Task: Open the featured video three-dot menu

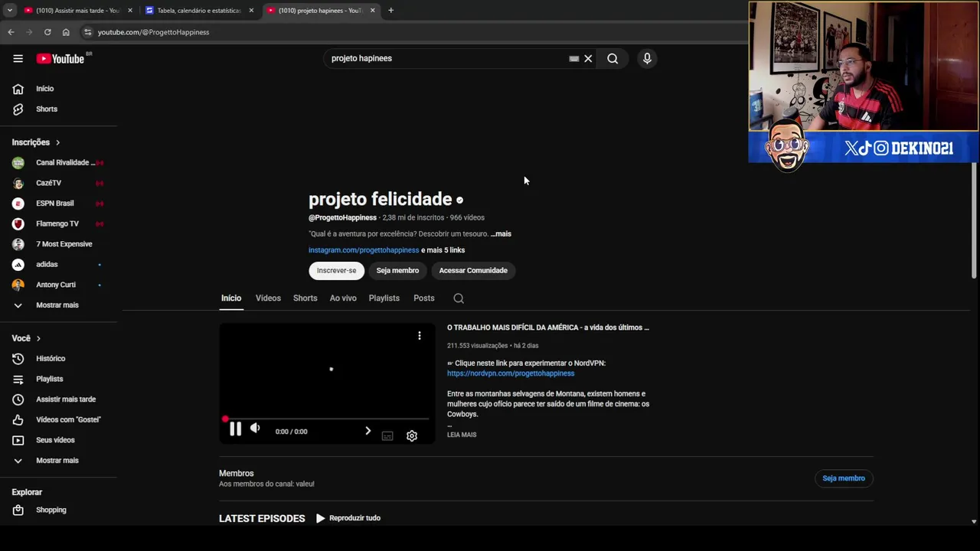Action: (420, 336)
